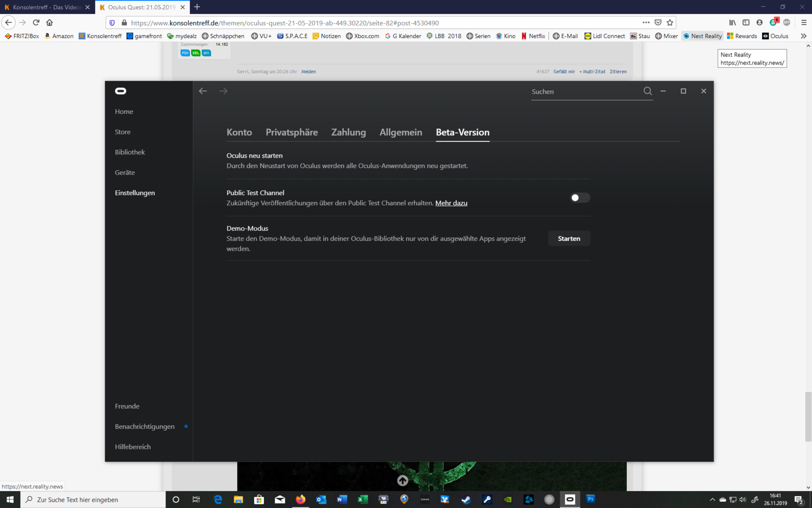Switch to the Zahlung tab
This screenshot has height=508, width=812.
pos(349,132)
